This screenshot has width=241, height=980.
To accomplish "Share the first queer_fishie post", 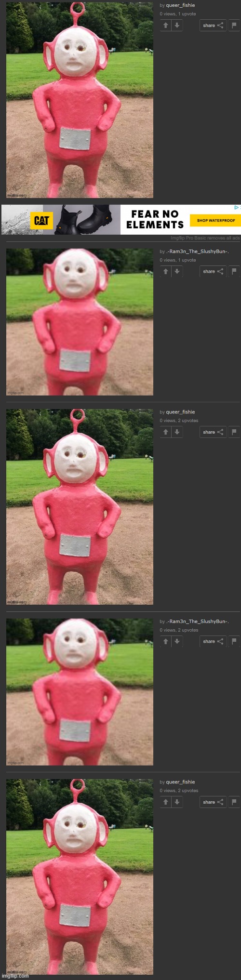I will point(213,26).
